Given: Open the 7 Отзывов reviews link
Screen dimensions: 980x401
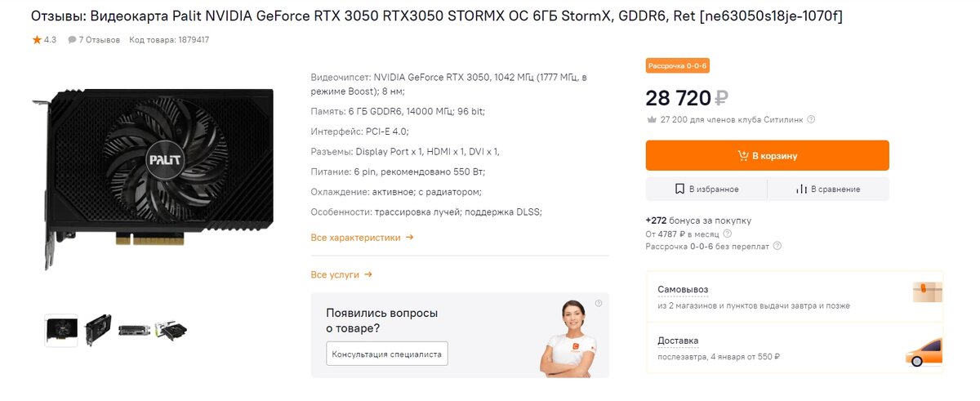Looking at the screenshot, I should pyautogui.click(x=100, y=39).
